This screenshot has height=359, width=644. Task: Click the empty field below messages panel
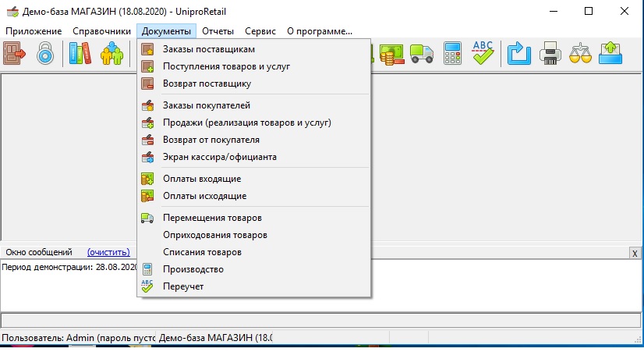320,320
